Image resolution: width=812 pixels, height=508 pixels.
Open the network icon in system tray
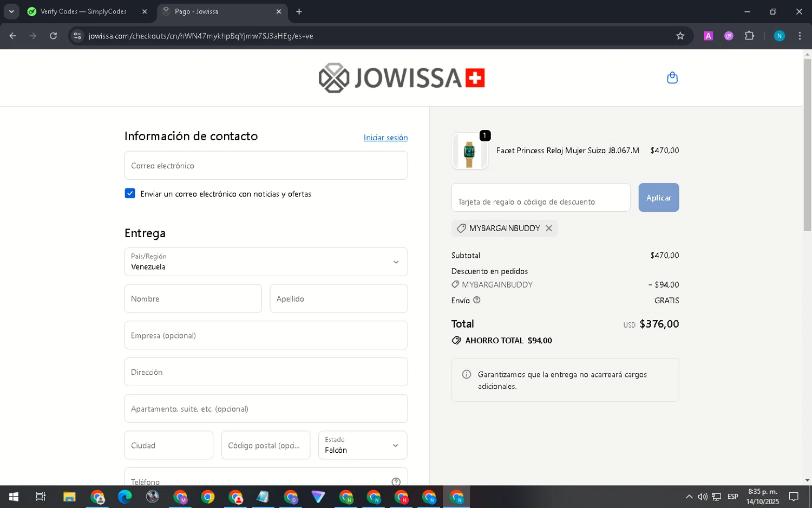[716, 497]
